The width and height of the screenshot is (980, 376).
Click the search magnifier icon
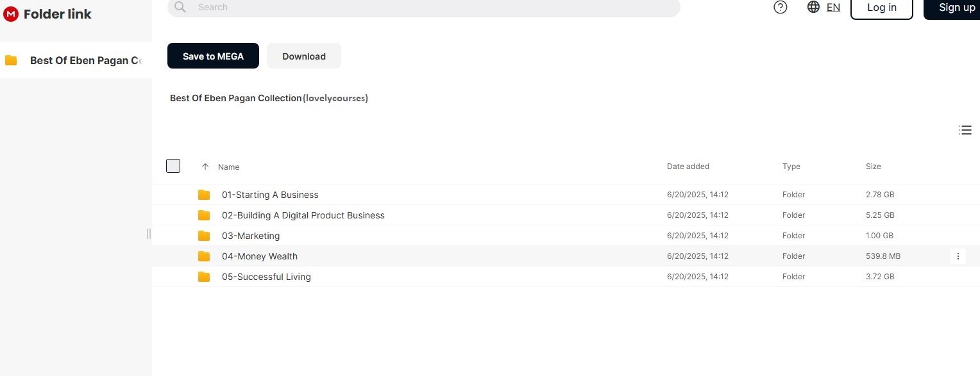[x=180, y=7]
